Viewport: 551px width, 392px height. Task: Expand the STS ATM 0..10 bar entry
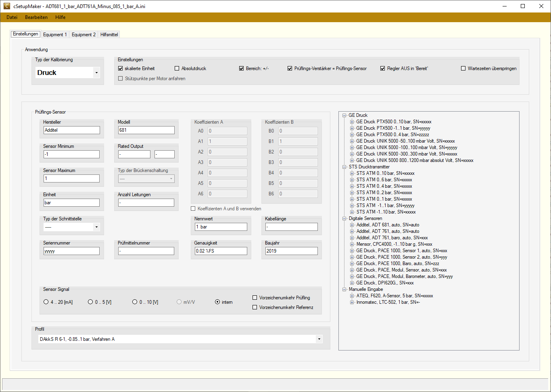352,173
